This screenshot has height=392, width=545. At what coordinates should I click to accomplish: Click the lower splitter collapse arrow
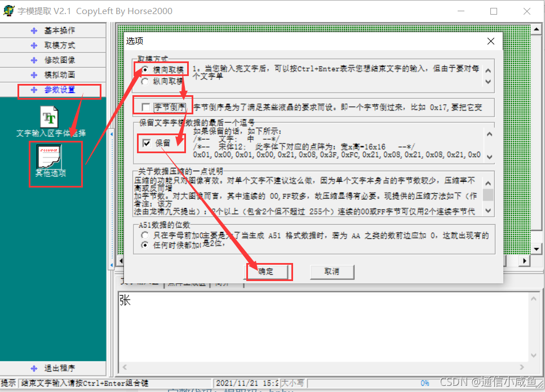pyautogui.click(x=112, y=265)
